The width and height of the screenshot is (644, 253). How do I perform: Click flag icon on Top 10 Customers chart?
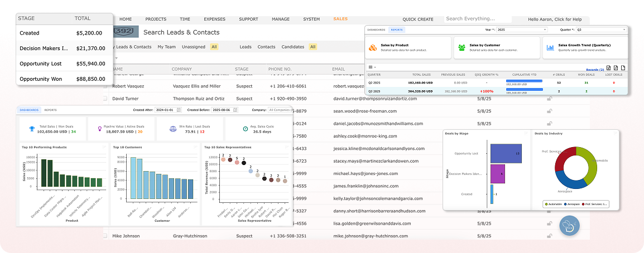(x=195, y=147)
